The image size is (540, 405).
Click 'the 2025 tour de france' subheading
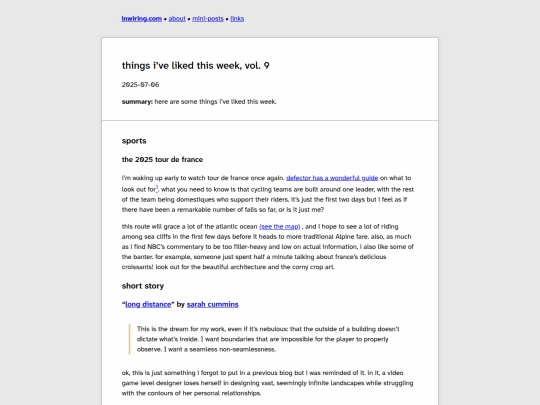coord(162,159)
